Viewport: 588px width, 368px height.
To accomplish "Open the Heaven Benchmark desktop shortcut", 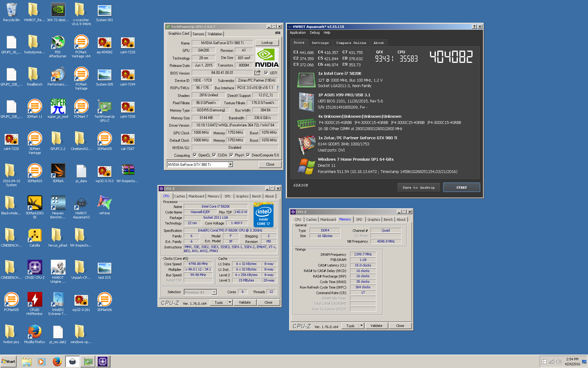I will [58, 207].
